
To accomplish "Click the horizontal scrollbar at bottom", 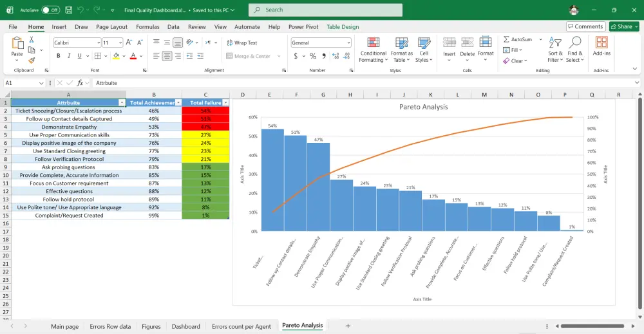I will (592, 326).
